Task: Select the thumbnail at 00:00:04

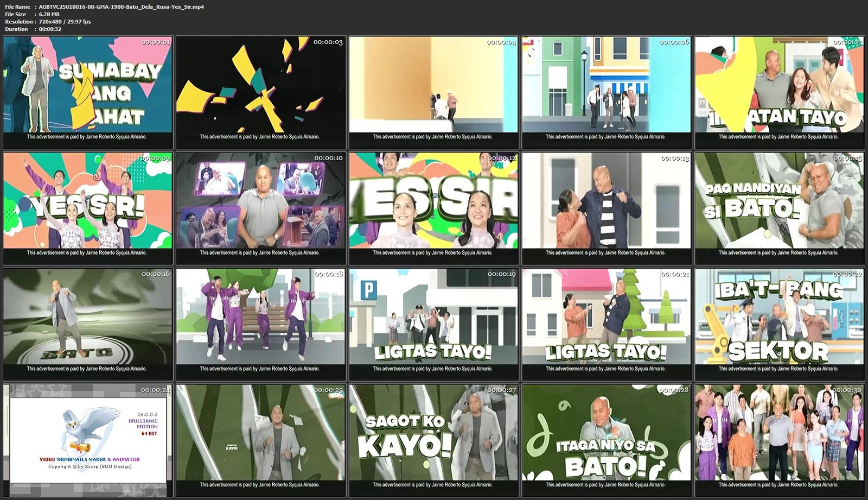Action: pos(434,92)
